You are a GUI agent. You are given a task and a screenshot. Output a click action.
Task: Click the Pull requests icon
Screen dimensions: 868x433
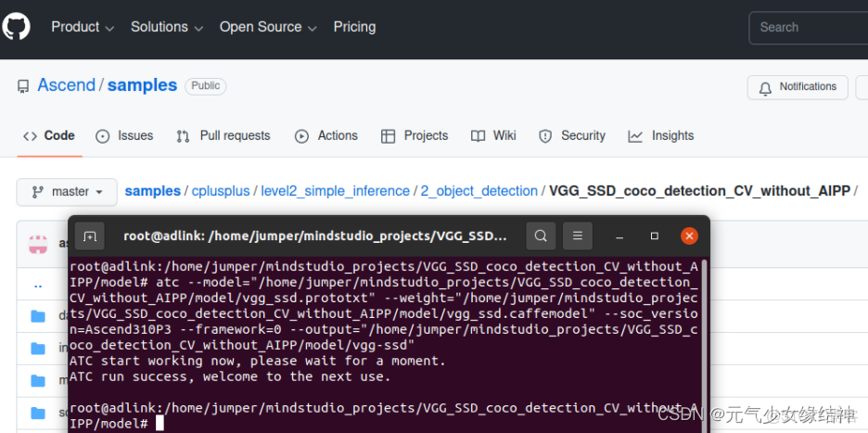coord(183,136)
